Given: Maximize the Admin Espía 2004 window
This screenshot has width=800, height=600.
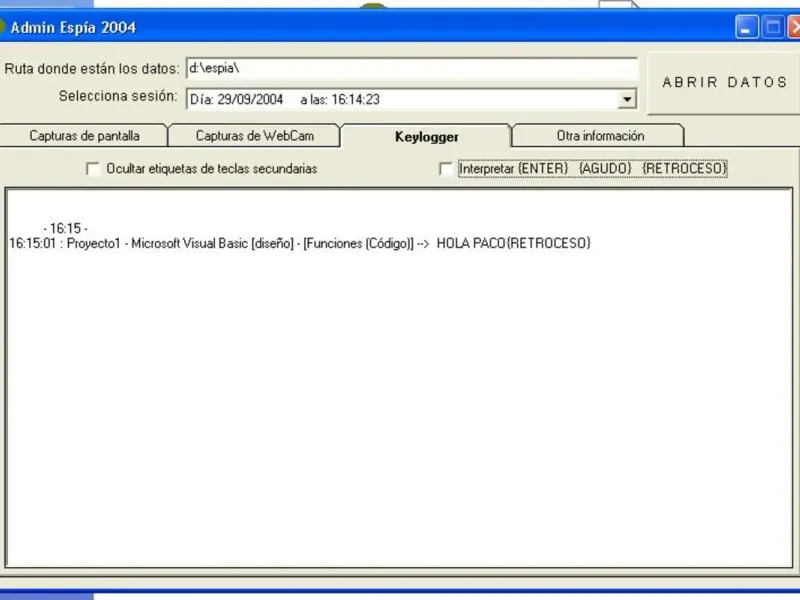Looking at the screenshot, I should pos(772,27).
